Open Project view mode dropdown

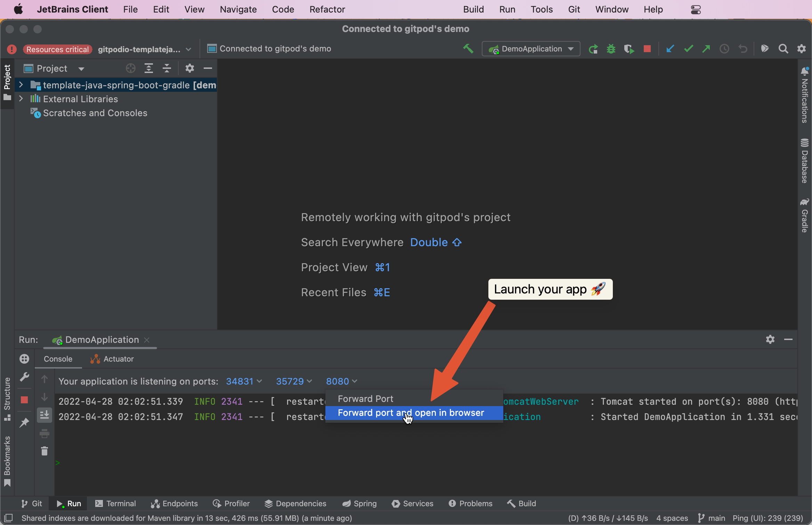[x=81, y=68]
